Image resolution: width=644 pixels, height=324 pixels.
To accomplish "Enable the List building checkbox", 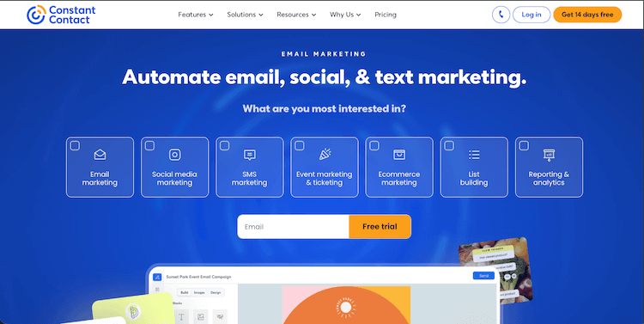I will 449,145.
